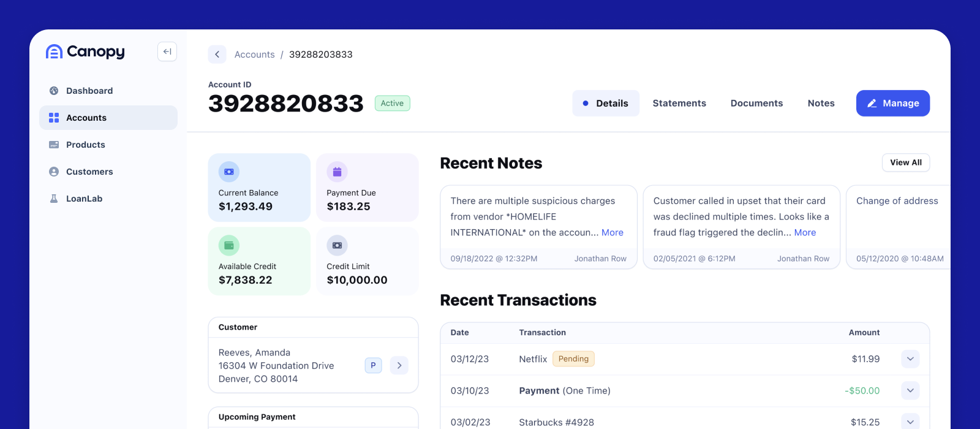Image resolution: width=980 pixels, height=429 pixels.
Task: Click the Upcoming Payment section header
Action: (x=257, y=417)
